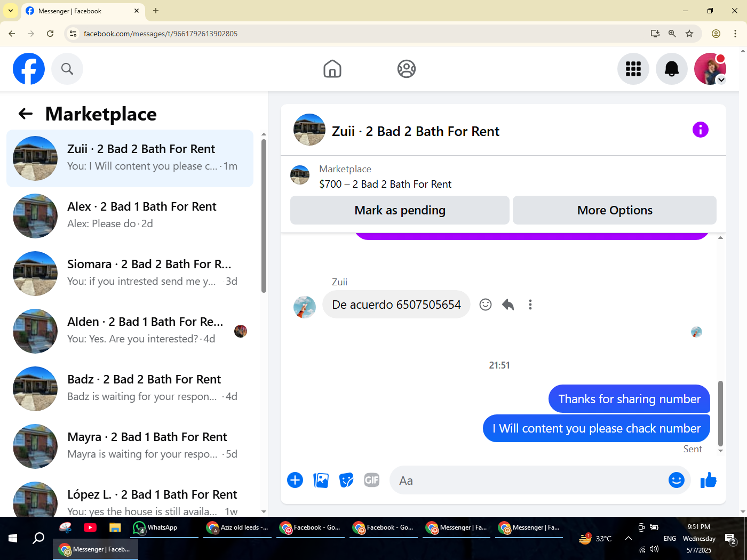Send a thumbs-up like
Screen dimensions: 747x560
(709, 480)
